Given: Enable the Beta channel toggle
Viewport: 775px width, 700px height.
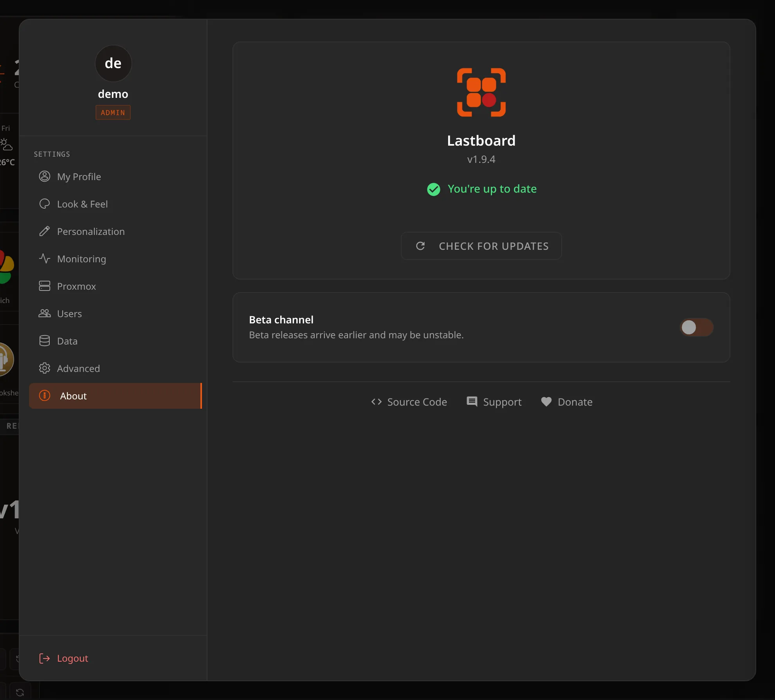Looking at the screenshot, I should 697,327.
